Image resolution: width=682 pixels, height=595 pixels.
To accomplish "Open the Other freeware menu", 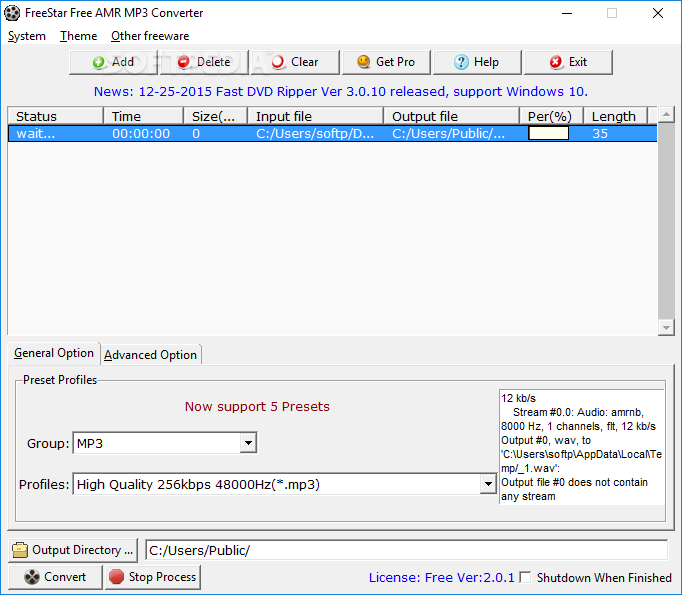I will [150, 36].
